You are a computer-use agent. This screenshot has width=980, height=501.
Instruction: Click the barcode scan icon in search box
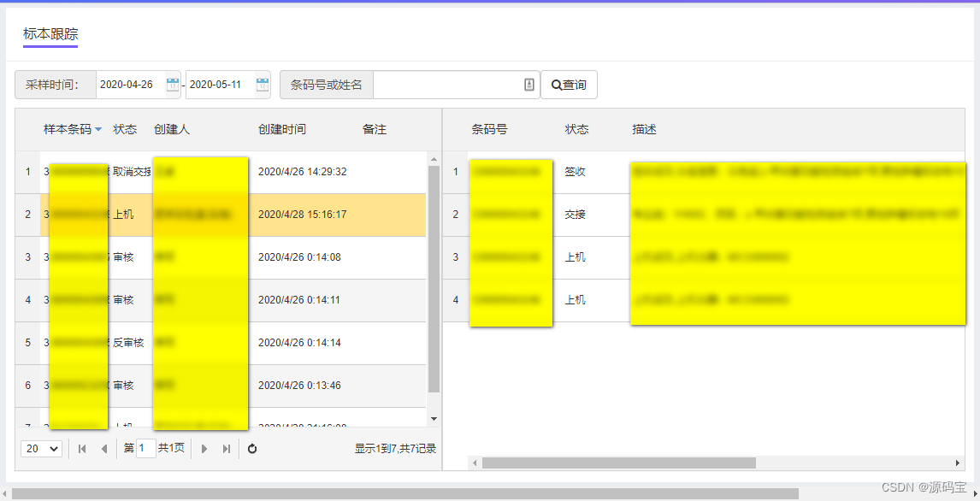point(529,85)
